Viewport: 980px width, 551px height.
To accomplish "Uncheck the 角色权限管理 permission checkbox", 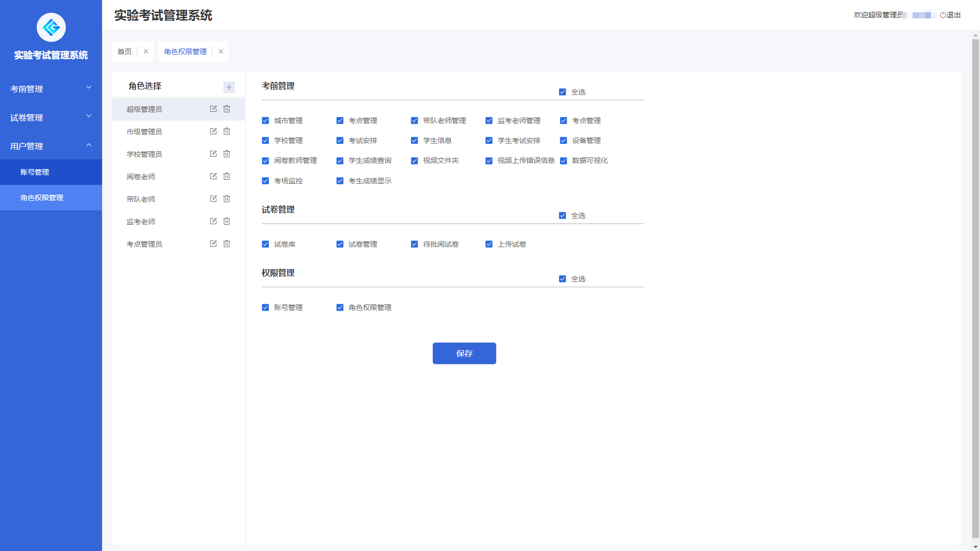I will (x=340, y=307).
